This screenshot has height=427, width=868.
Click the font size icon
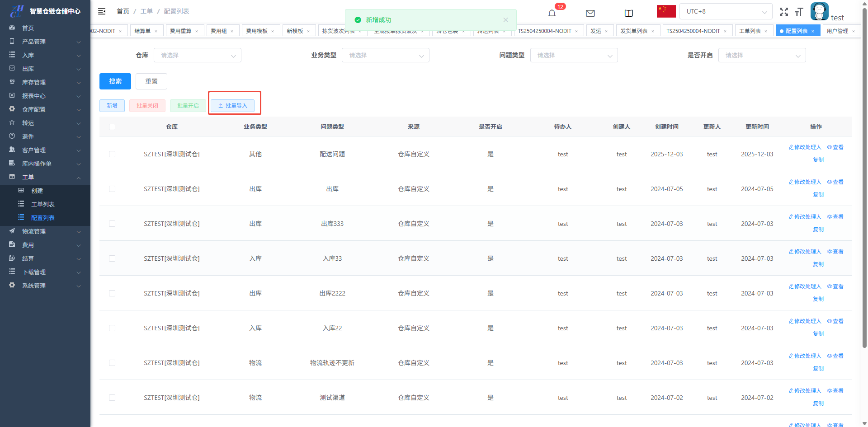point(799,12)
